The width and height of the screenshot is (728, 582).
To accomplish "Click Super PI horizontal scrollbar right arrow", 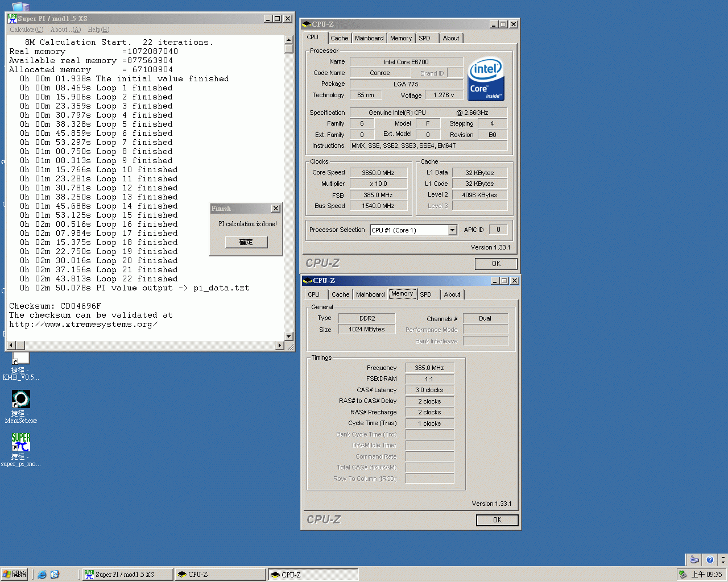I will (x=280, y=346).
